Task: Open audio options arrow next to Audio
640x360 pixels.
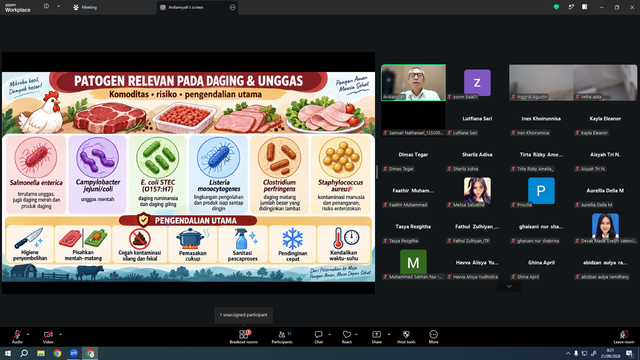Action: pyautogui.click(x=28, y=334)
